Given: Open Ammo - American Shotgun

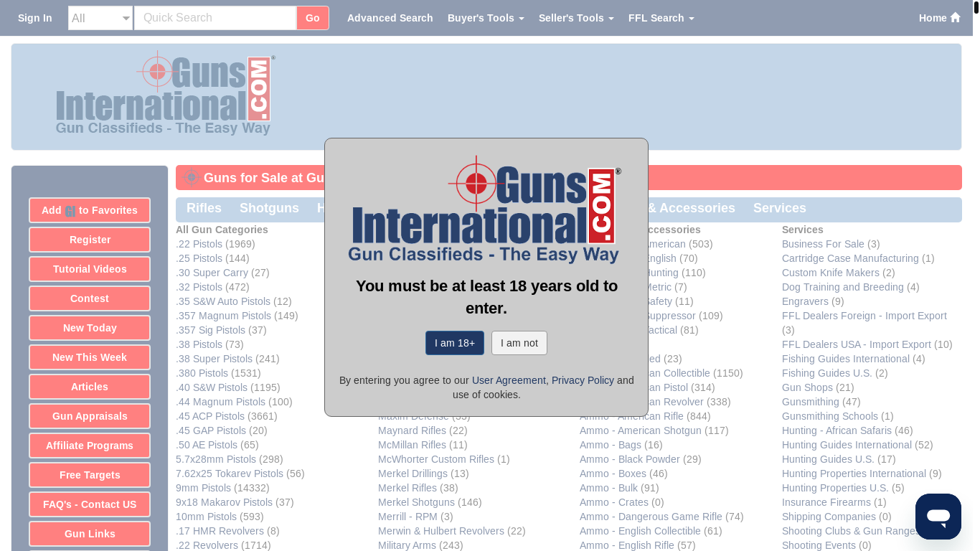Looking at the screenshot, I should [641, 430].
